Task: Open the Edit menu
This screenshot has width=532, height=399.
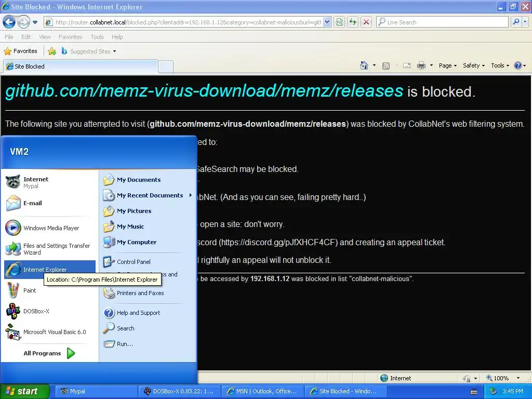Action: 26,37
